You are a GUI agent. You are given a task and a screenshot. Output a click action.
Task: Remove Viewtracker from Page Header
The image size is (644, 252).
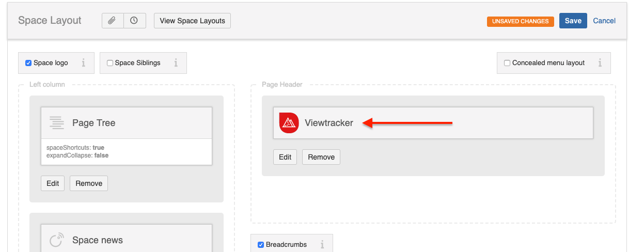coord(321,157)
